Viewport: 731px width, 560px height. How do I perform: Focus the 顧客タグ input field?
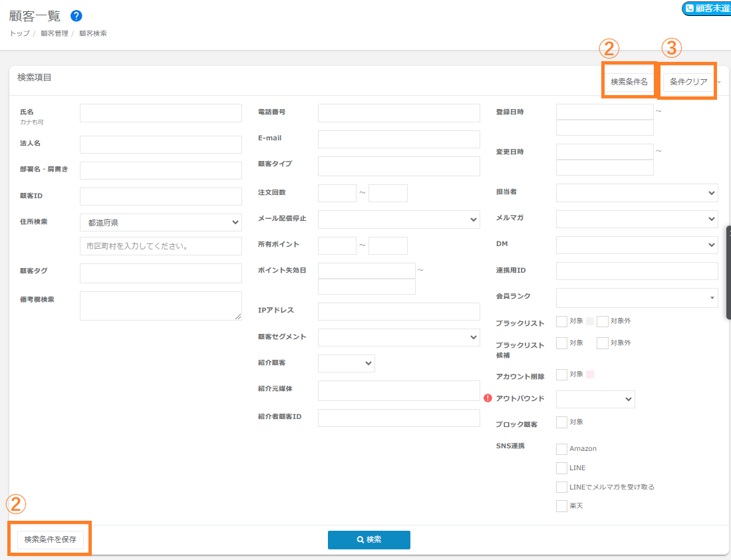161,273
